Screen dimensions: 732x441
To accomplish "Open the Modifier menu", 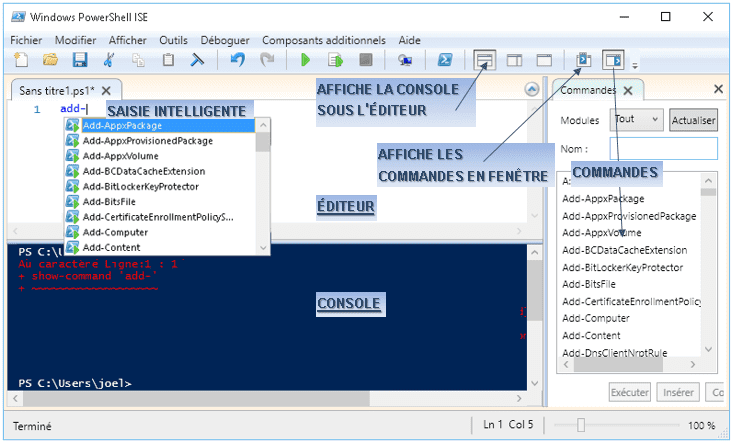I will point(76,40).
